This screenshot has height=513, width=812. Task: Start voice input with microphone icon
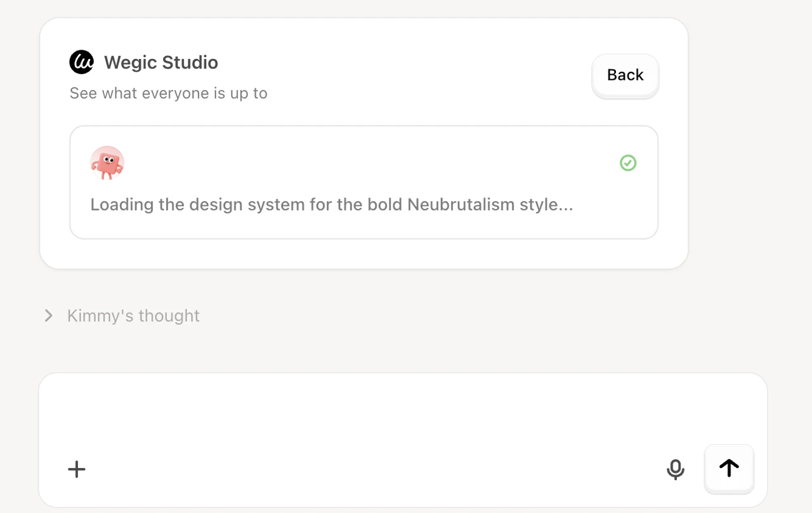(675, 469)
